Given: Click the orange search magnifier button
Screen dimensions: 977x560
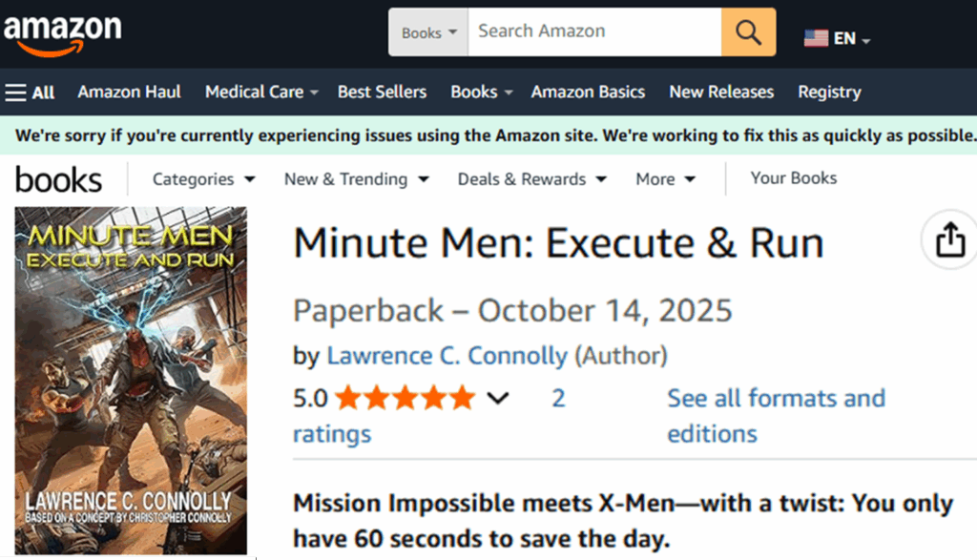Looking at the screenshot, I should [748, 32].
